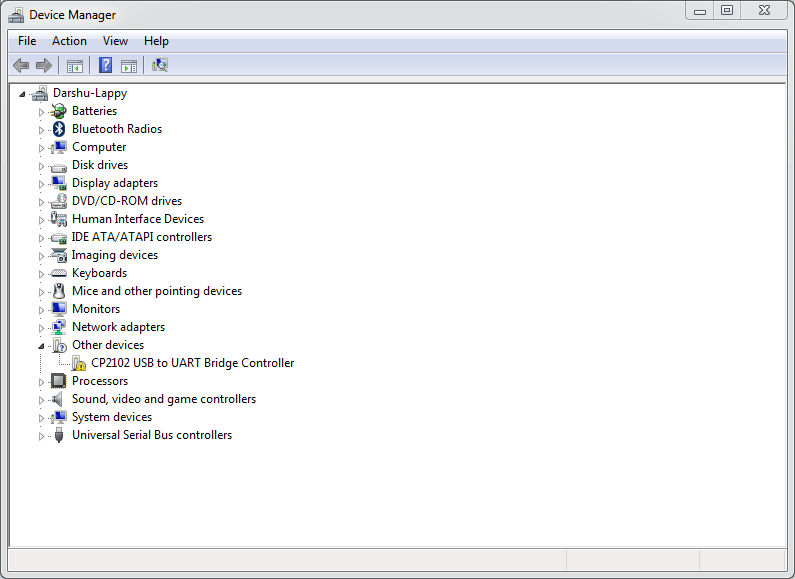Click the Keyboards category icon
795x579 pixels.
click(x=59, y=273)
